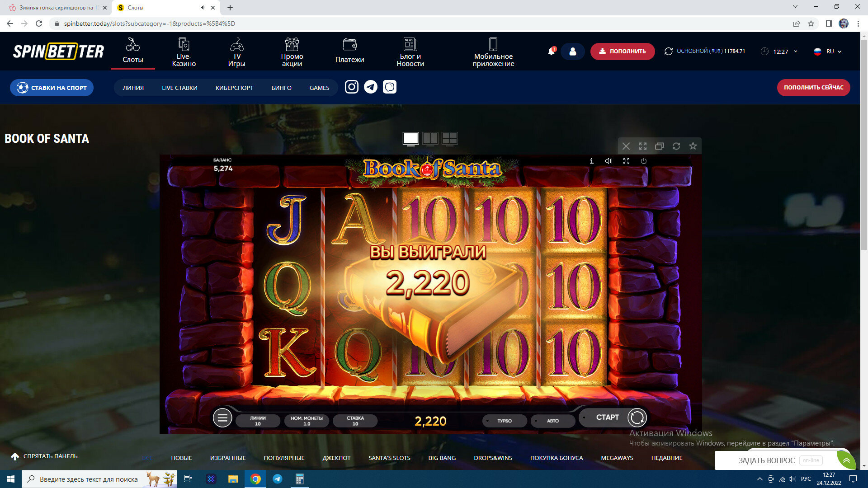This screenshot has width=868, height=488.
Task: Open the slot game hamburger menu
Action: tap(222, 418)
